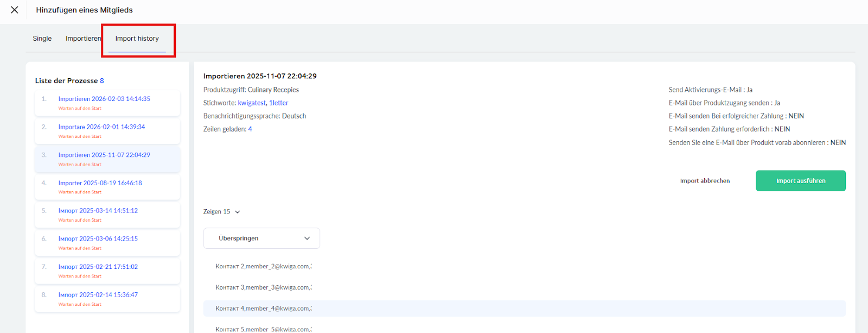Viewport: 868px width, 333px height.
Task: Switch to the Single tab
Action: [x=42, y=39]
